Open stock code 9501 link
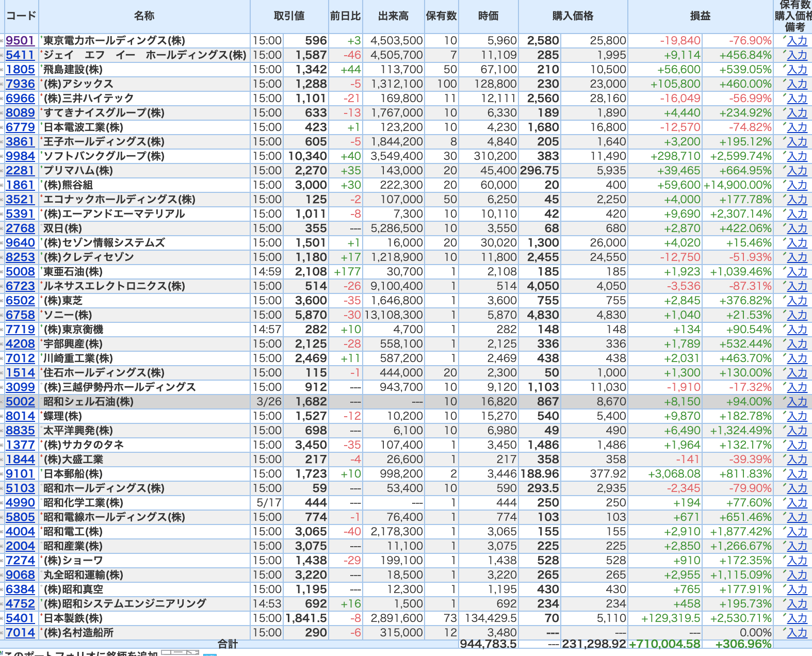The height and width of the screenshot is (656, 812). 20,41
